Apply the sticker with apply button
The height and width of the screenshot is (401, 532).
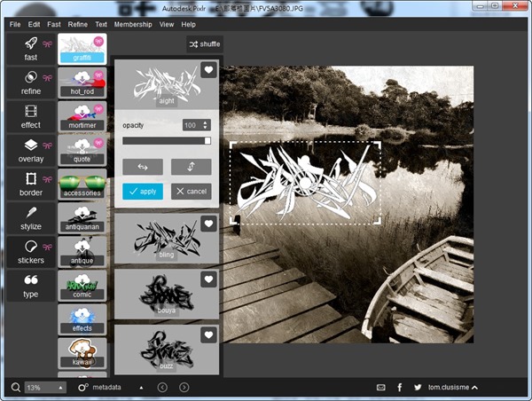click(143, 192)
